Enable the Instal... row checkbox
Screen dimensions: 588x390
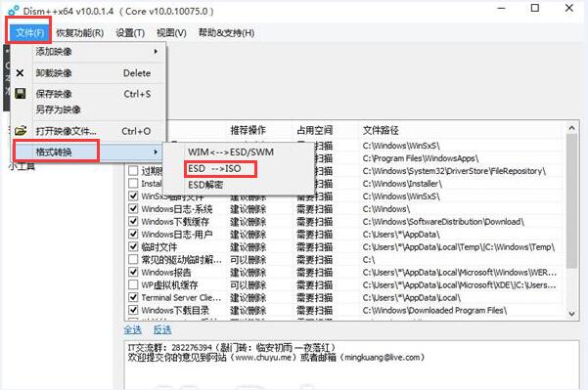(x=133, y=183)
